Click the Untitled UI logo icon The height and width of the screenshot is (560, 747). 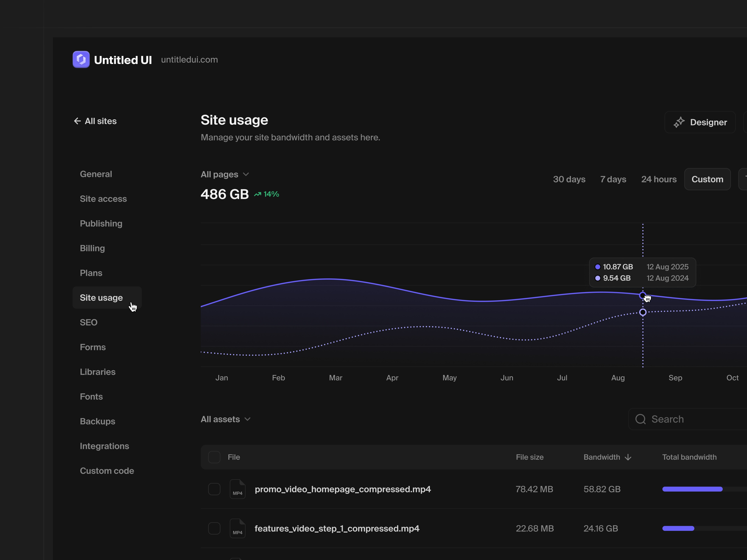click(81, 59)
